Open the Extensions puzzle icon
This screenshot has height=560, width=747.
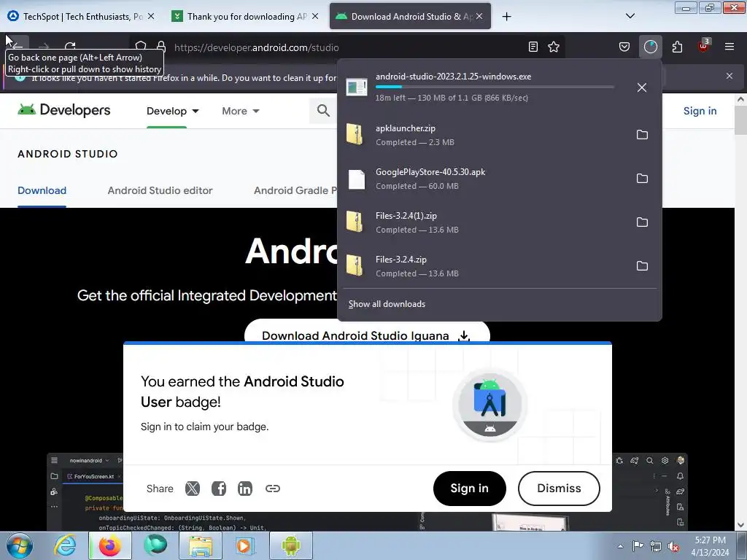point(677,47)
